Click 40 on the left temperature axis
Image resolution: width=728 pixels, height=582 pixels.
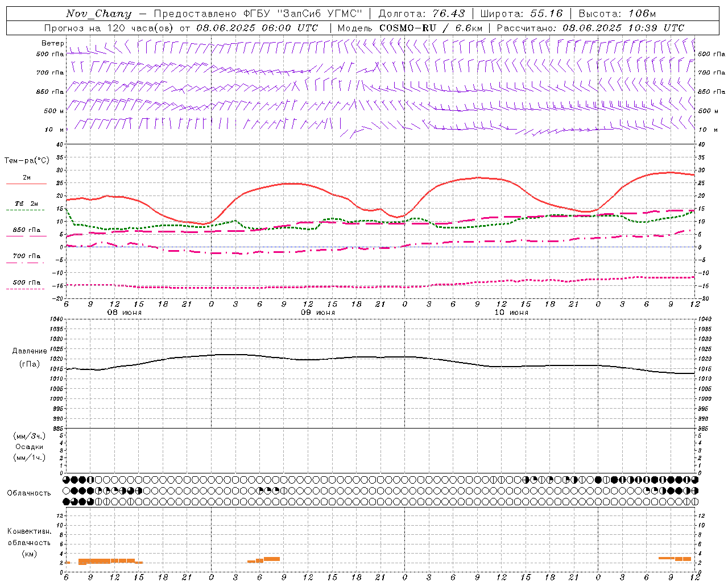pyautogui.click(x=60, y=144)
